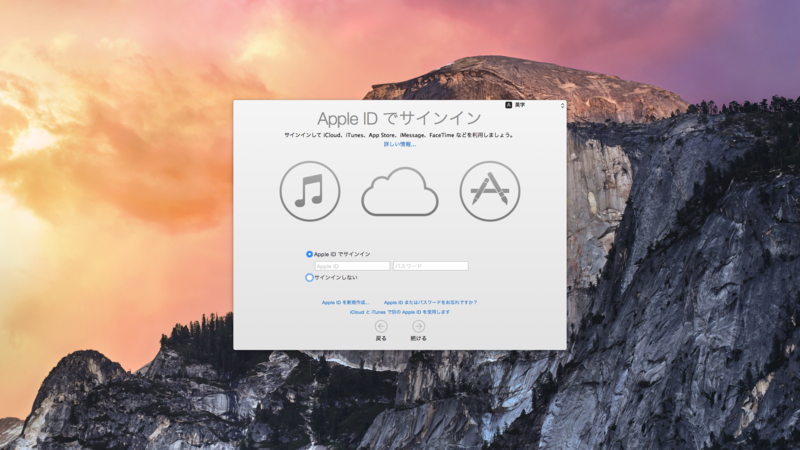Viewport: 800px width, 450px height.
Task: Click the continue arrow icon (続ける)
Action: coord(418,326)
